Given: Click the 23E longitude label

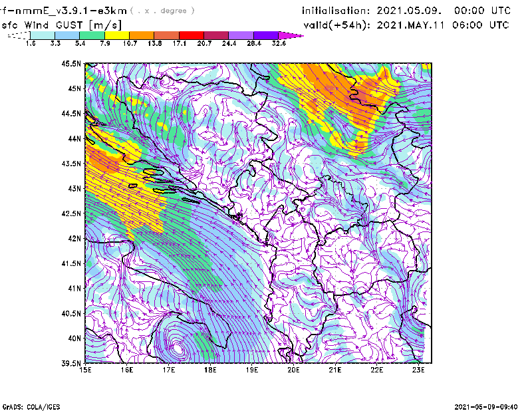Looking at the screenshot, I should tap(418, 370).
